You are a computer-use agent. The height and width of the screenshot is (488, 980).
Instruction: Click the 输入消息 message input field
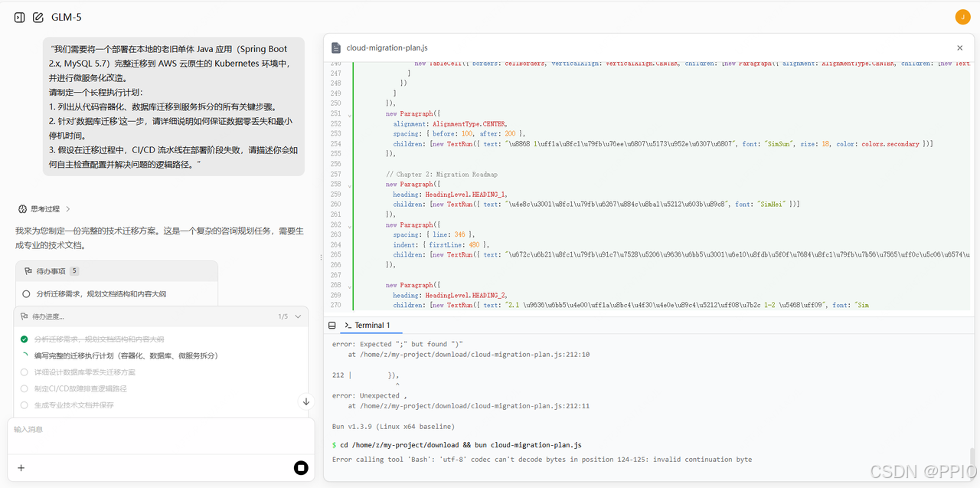click(161, 435)
